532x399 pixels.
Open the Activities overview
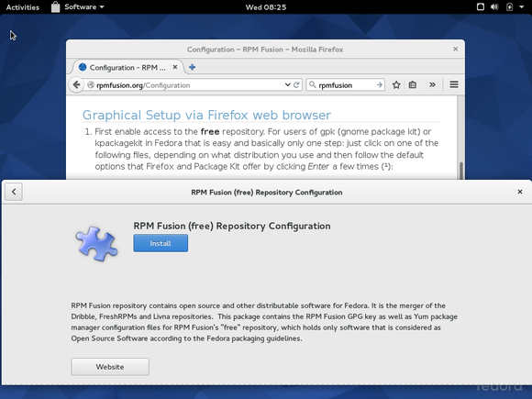point(22,7)
